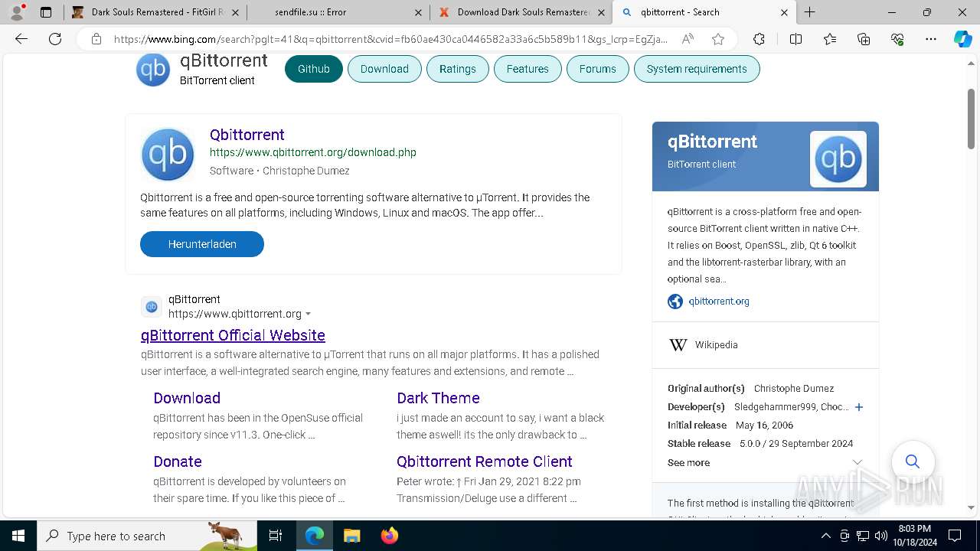Switch to the sendfile.su Error tab
This screenshot has width=980, height=551.
(x=338, y=12)
